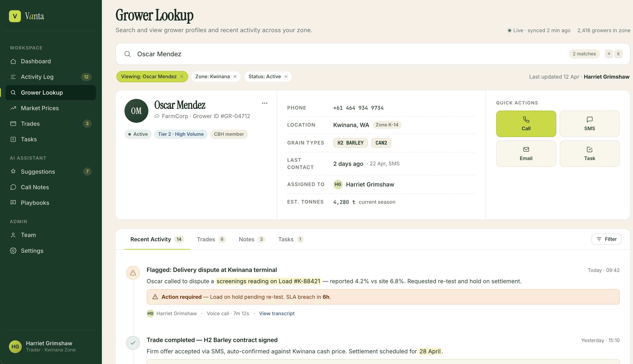This screenshot has width=633, height=364.
Task: Open the ellipsis menu on Oscar Mendez's card
Action: 264,103
